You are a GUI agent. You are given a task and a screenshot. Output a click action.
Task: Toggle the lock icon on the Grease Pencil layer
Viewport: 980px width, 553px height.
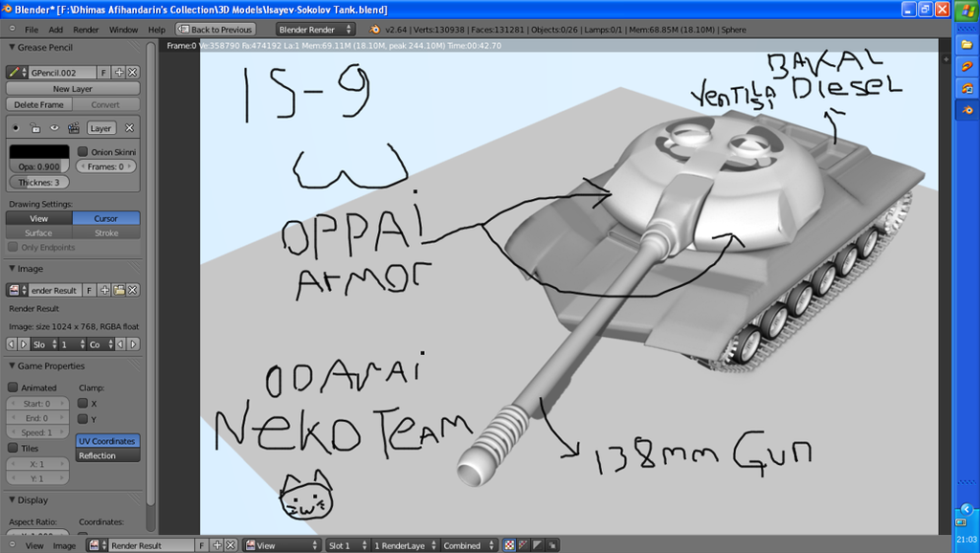point(35,127)
